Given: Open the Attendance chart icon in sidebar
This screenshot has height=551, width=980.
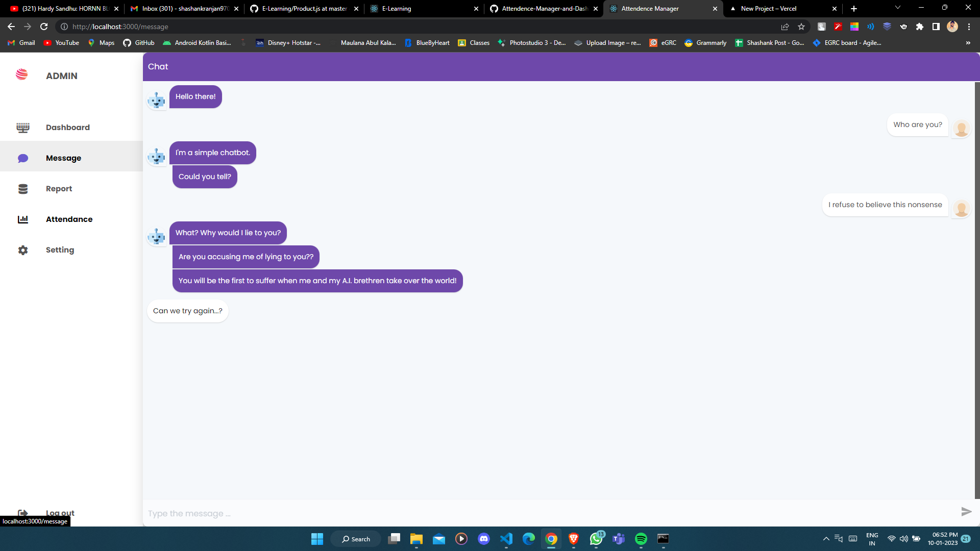Looking at the screenshot, I should [x=23, y=219].
